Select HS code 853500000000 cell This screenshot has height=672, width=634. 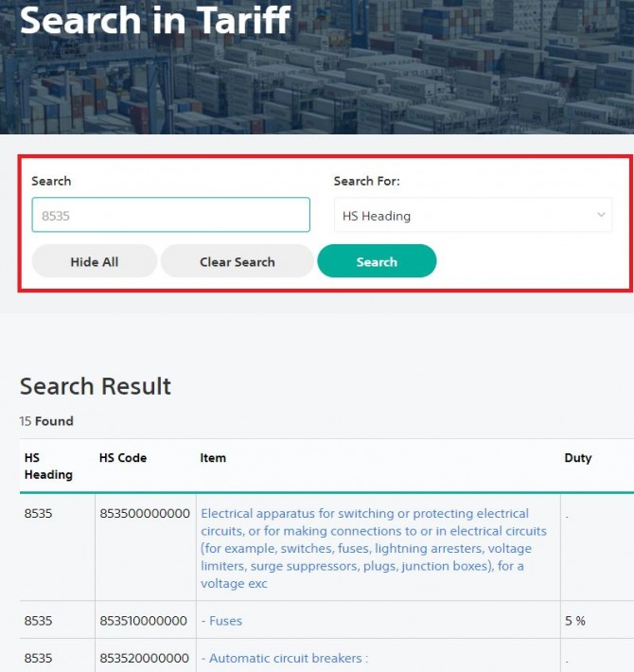145,513
